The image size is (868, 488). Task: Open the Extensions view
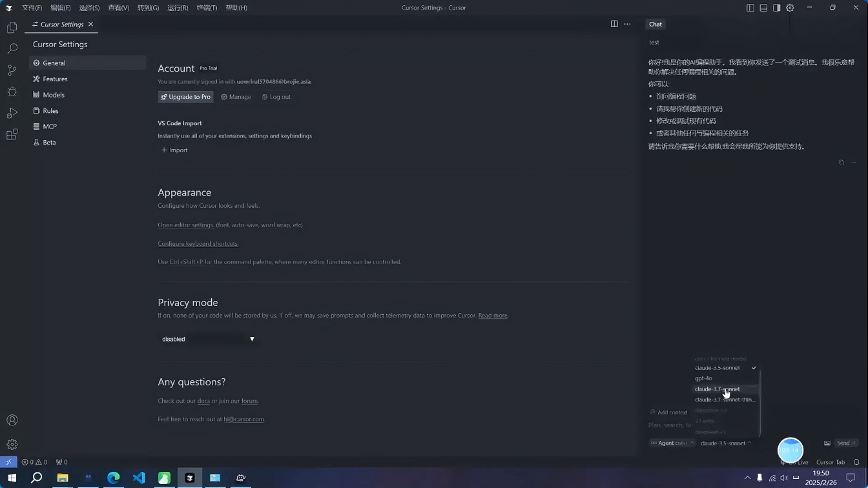point(12,135)
